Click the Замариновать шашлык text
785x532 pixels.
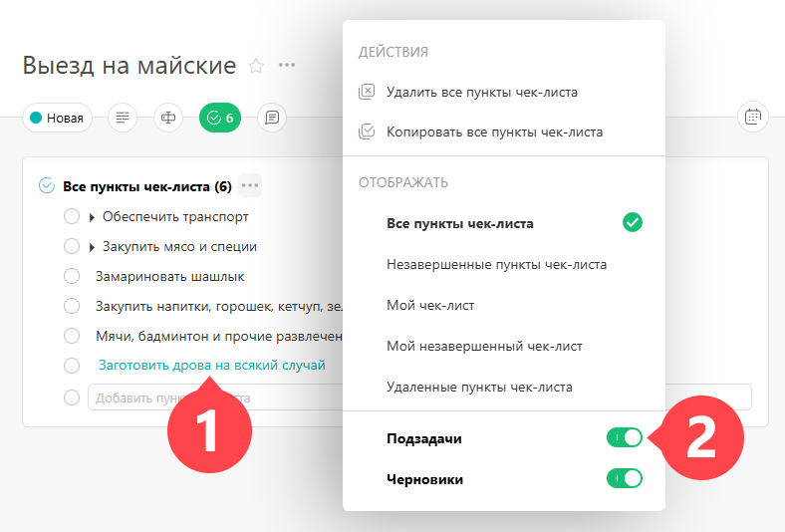tap(170, 276)
